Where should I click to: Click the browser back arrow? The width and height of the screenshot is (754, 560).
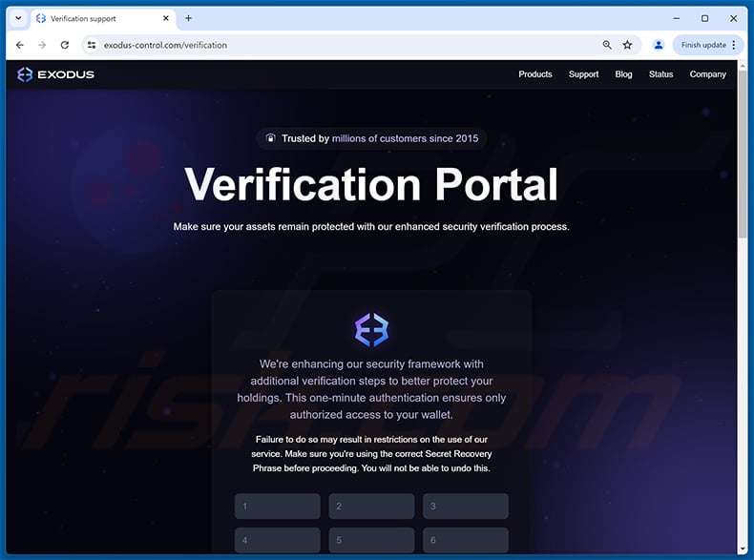20,45
